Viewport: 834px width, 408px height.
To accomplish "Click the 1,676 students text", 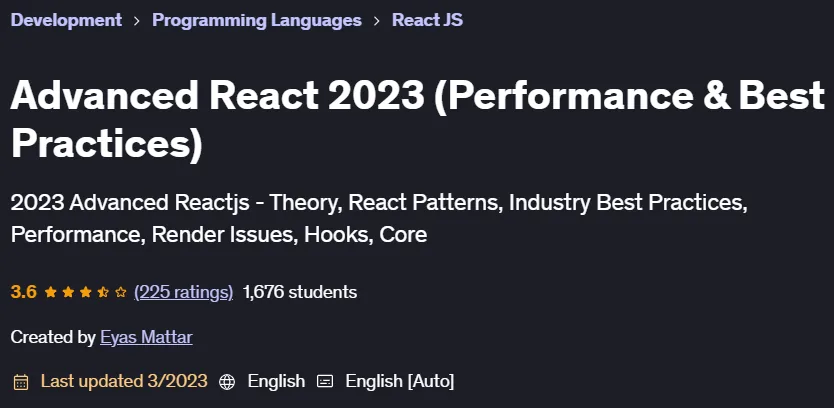I will [299, 292].
